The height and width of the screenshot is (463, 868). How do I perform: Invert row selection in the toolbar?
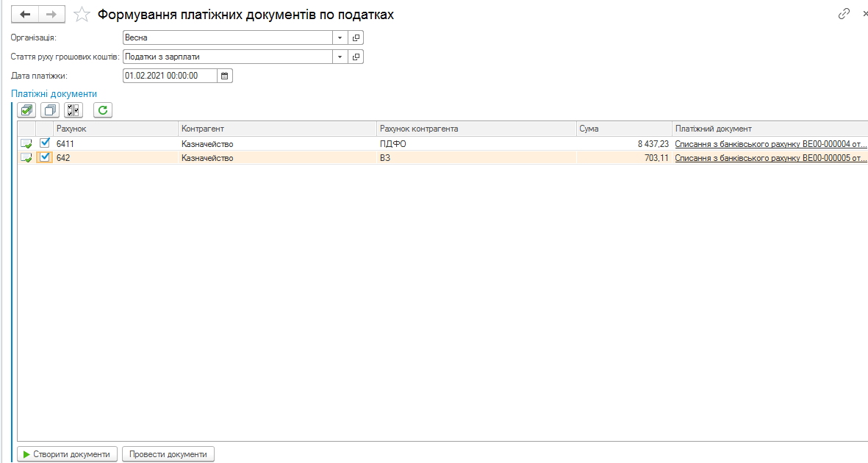pyautogui.click(x=73, y=110)
